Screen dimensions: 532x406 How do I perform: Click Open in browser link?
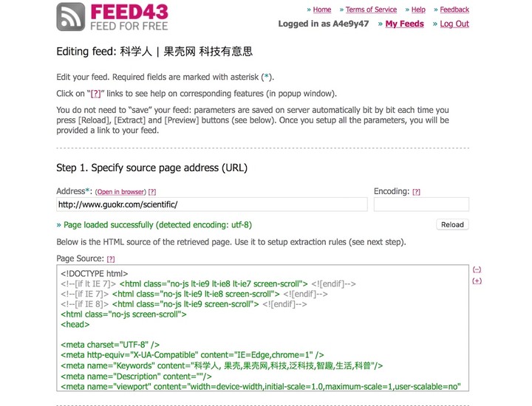pyautogui.click(x=120, y=192)
